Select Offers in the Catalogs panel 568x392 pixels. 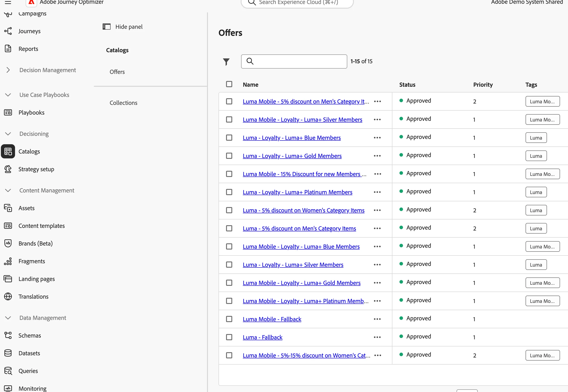pos(117,72)
